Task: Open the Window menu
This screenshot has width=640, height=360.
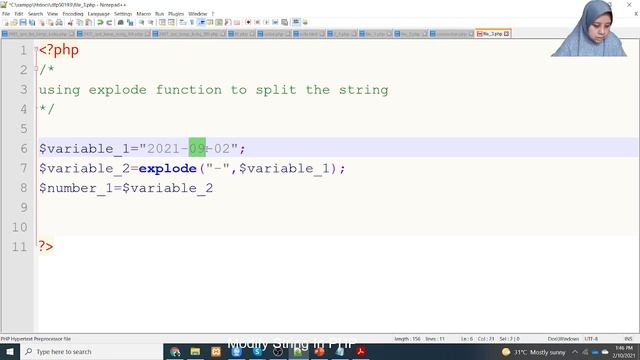Action: click(198, 14)
